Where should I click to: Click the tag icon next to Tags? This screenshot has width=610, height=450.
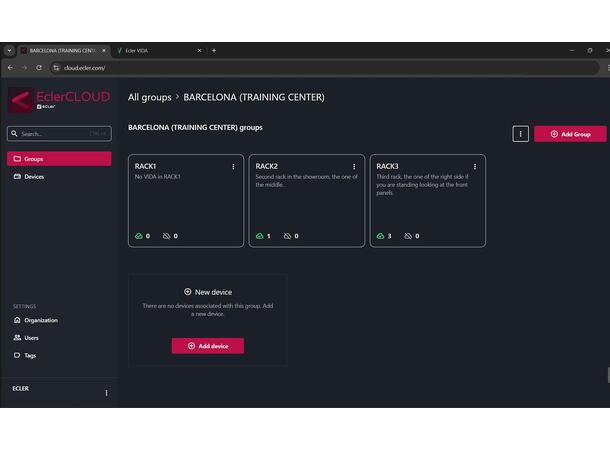17,355
